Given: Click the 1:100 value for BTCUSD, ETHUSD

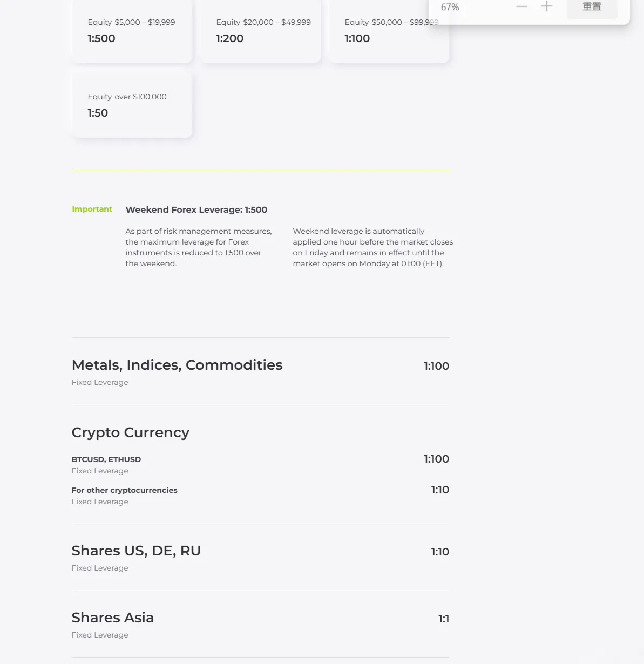Looking at the screenshot, I should tap(436, 459).
